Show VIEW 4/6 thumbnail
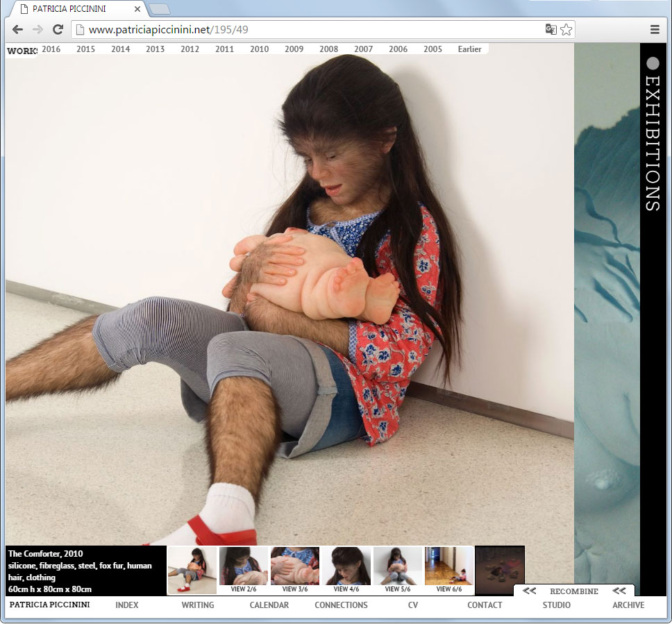The width and height of the screenshot is (672, 624). pyautogui.click(x=346, y=571)
